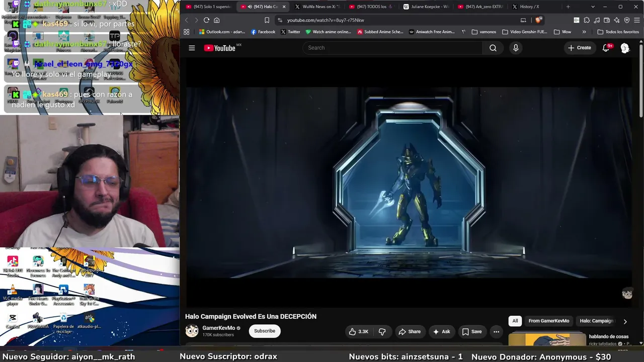Open the Video Genshin FUE bookmarks folder
Viewport: 644px width, 362px height.
coord(525,32)
